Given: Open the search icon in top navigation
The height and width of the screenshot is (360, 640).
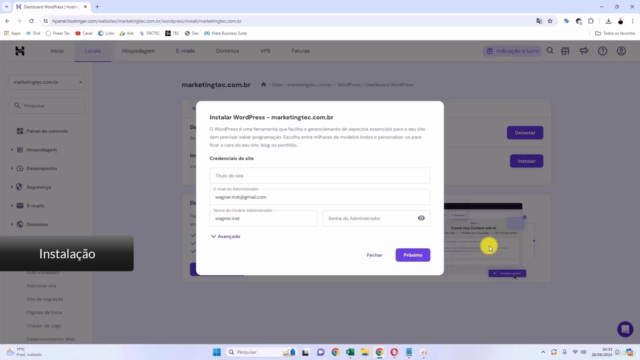Looking at the screenshot, I should pos(550,51).
